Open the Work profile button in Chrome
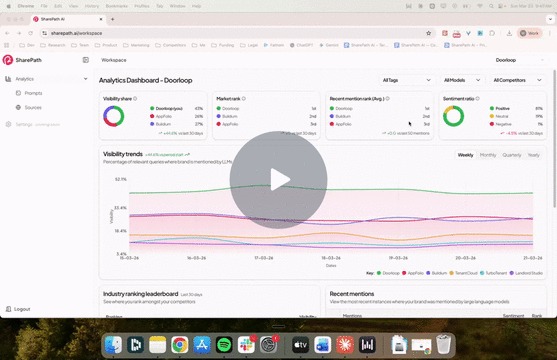557x360 pixels. pos(530,33)
